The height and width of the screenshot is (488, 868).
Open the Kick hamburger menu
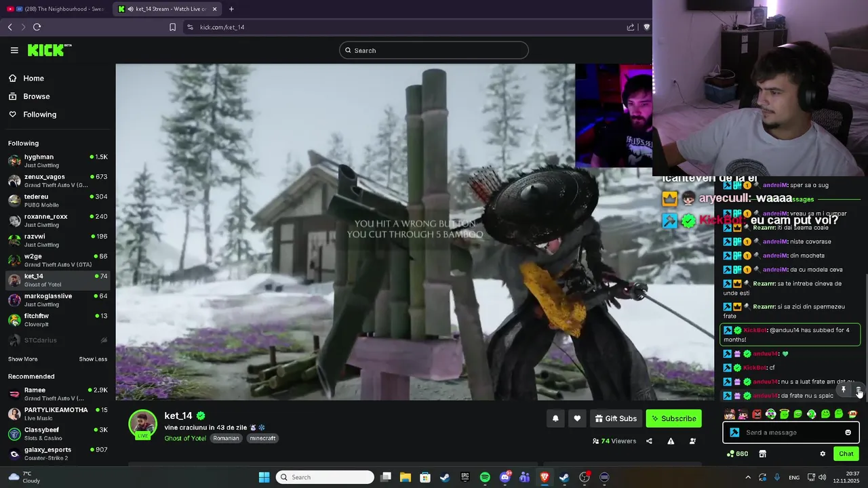pos(14,50)
